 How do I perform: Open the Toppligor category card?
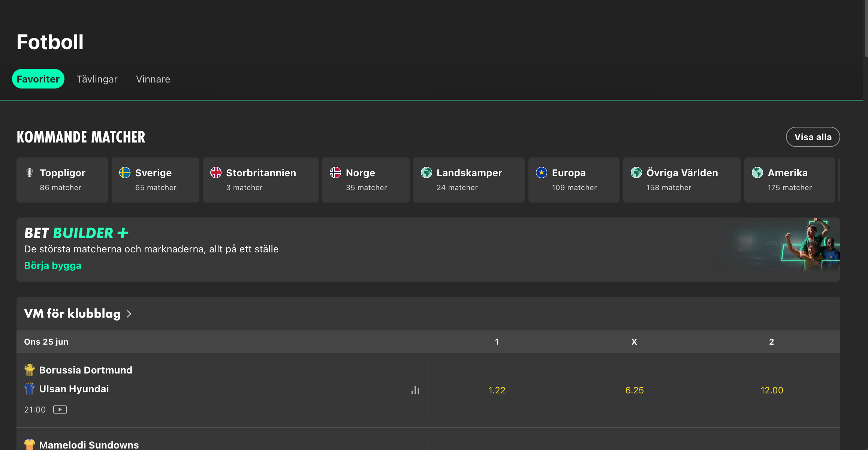[62, 180]
